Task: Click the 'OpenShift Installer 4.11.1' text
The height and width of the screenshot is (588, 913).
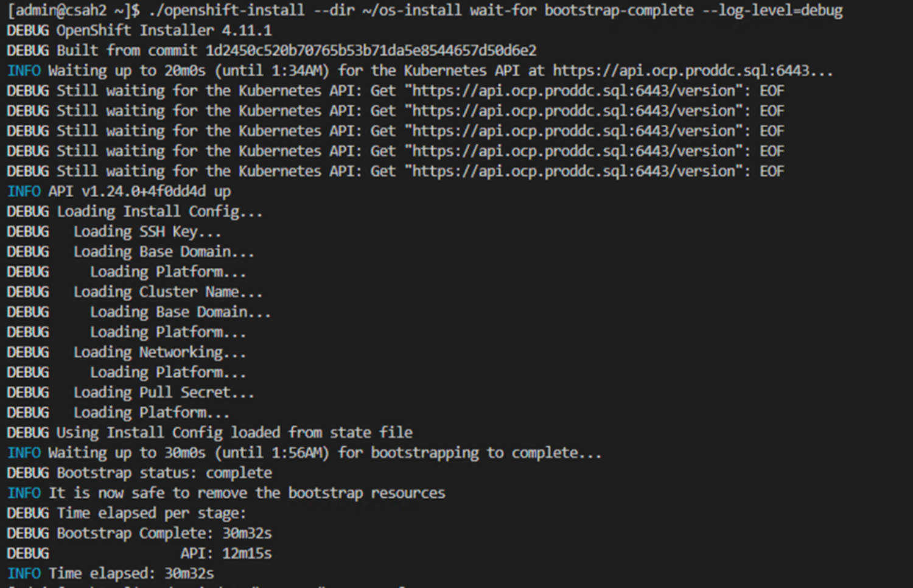Action: 164,30
